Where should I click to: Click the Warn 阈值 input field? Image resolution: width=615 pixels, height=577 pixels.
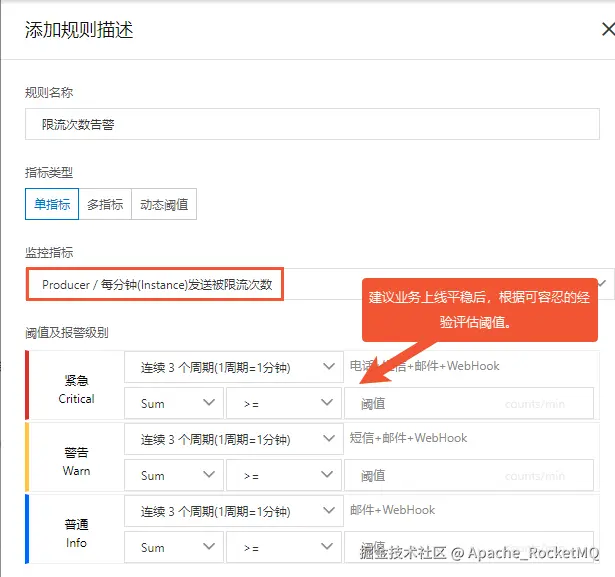469,475
